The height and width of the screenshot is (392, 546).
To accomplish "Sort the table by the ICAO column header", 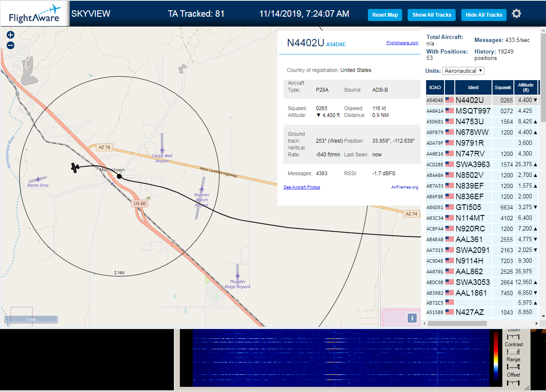I will coord(435,87).
